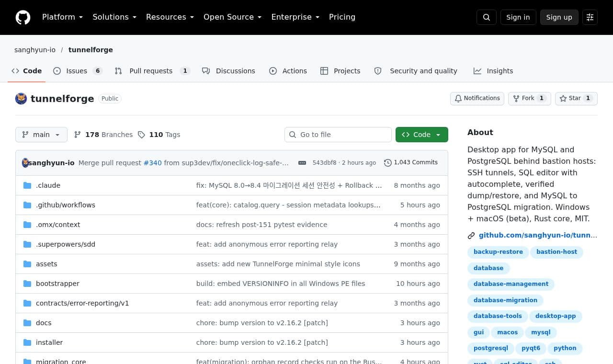Click the commit history clock icon

pos(388,163)
